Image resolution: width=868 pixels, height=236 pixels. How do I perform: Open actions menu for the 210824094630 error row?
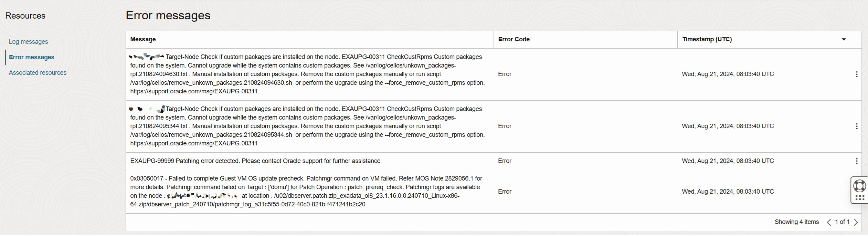click(x=856, y=74)
